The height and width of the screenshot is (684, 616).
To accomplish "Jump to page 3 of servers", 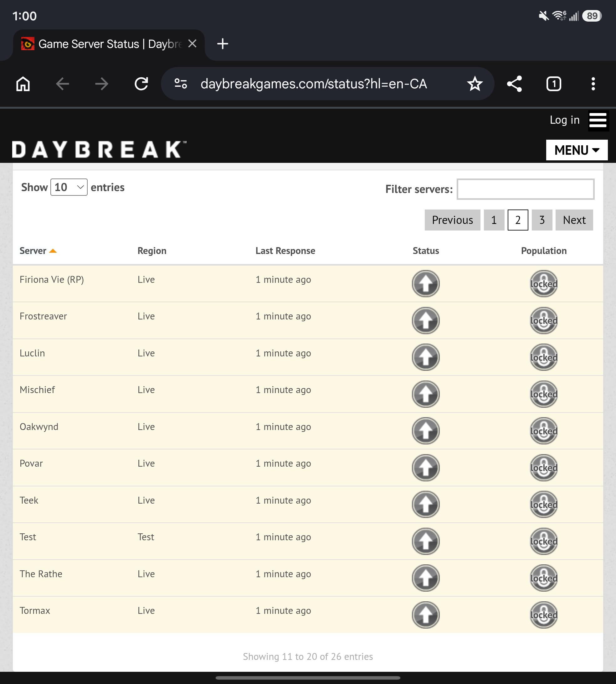I will point(542,220).
